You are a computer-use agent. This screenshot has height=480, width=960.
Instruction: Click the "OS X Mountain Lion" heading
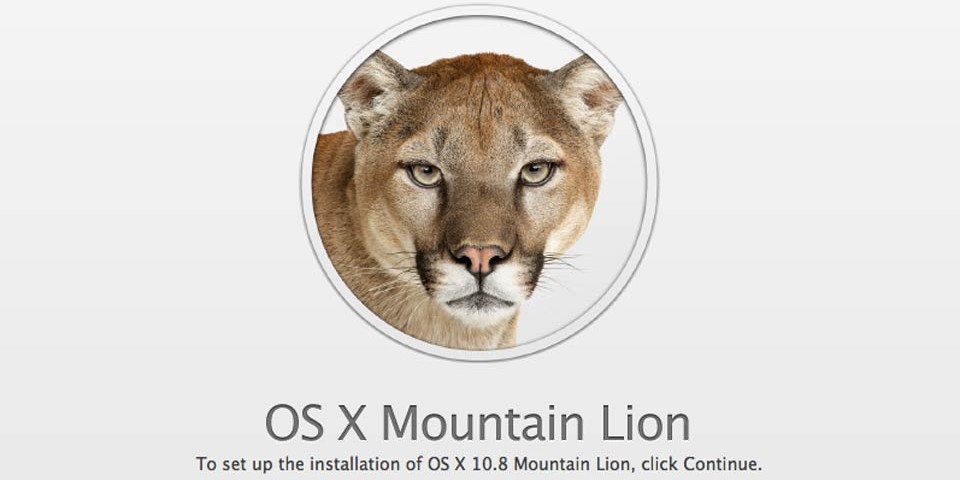click(478, 421)
